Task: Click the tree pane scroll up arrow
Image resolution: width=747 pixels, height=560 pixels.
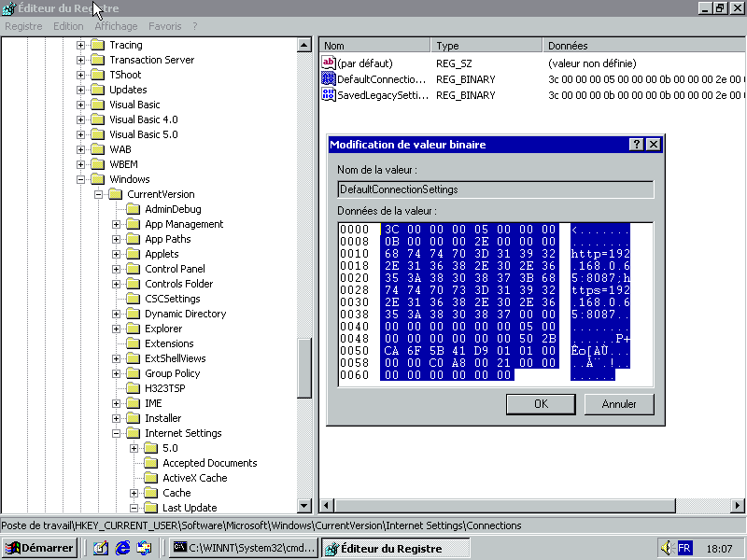Action: point(304,45)
